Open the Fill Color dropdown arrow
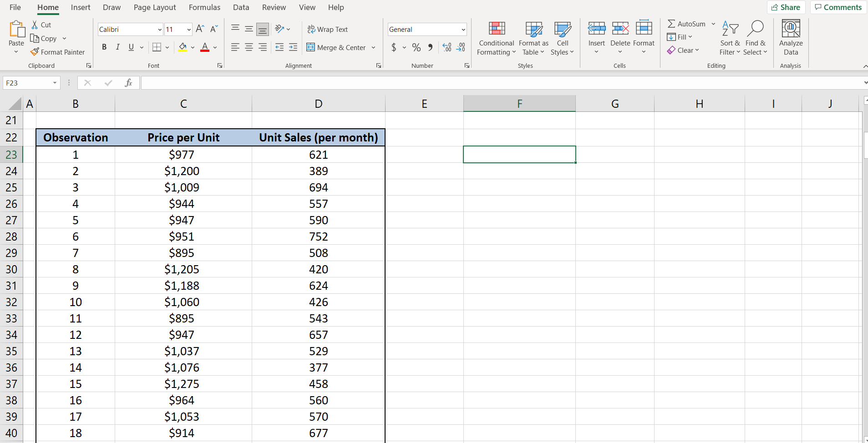This screenshot has height=443, width=868. coord(192,47)
